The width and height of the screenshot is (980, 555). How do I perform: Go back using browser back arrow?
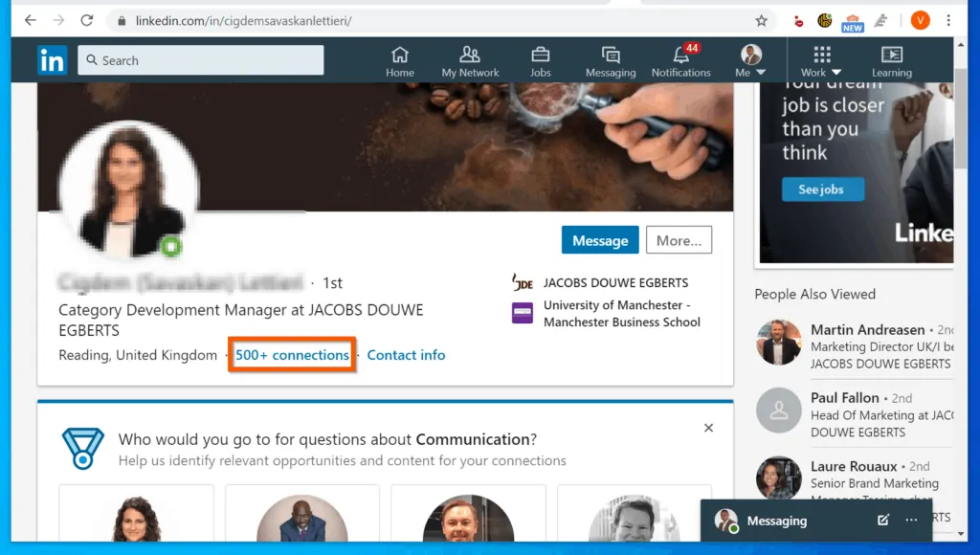[x=30, y=21]
